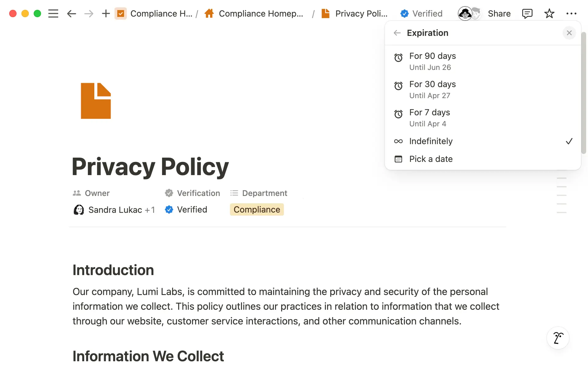The image size is (588, 368).
Task: Favorite the page with star icon
Action: [x=549, y=13]
